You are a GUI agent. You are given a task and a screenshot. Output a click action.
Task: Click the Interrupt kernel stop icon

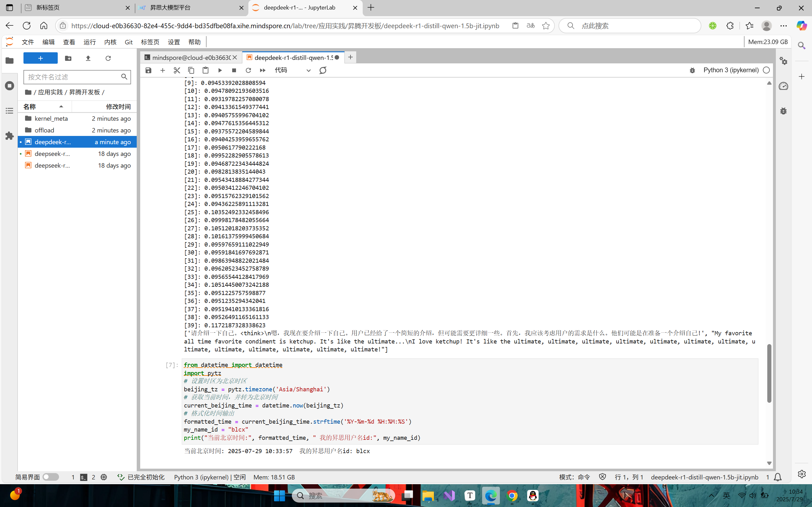(x=234, y=70)
